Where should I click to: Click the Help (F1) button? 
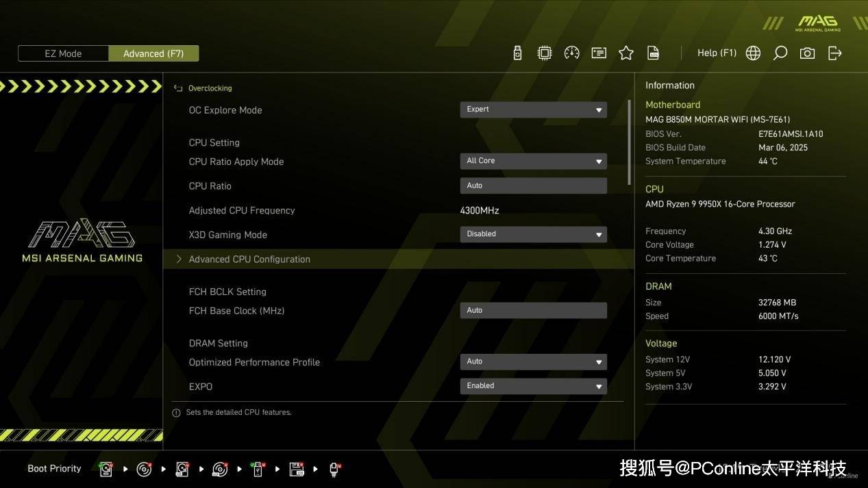(717, 53)
